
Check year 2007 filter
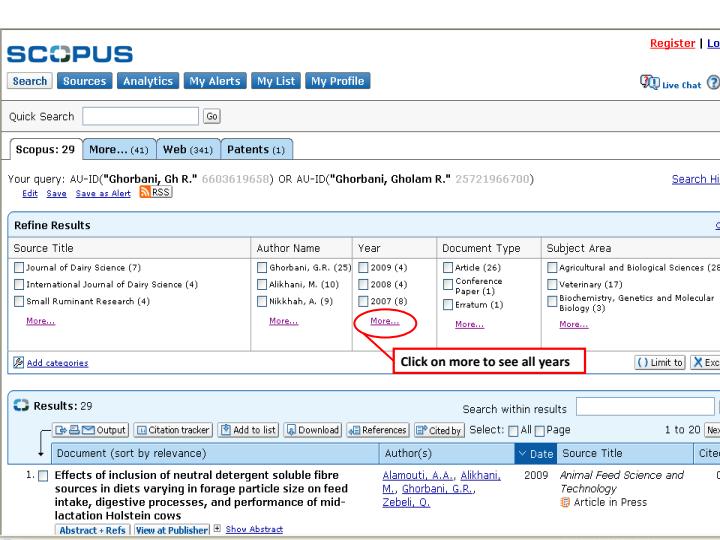coord(363,301)
